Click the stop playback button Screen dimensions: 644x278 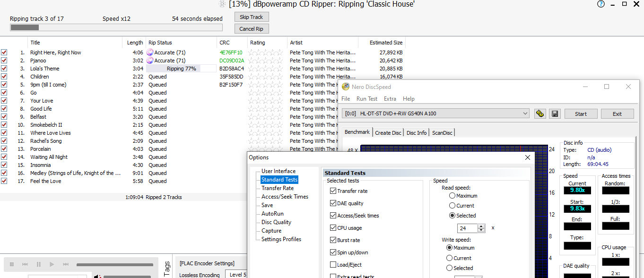click(12, 264)
